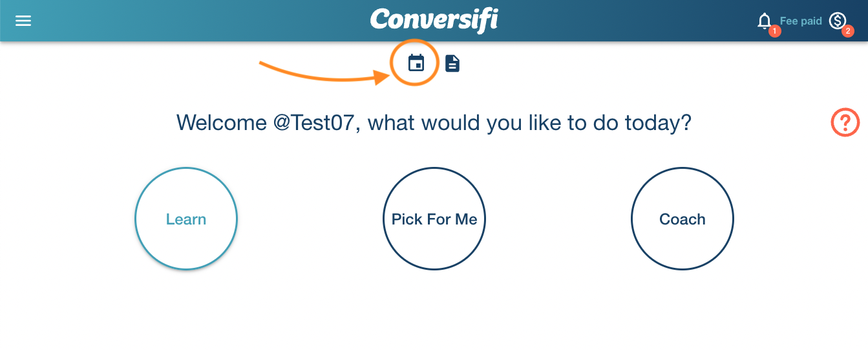Open the notifications bell
The width and height of the screenshot is (868, 350).
pyautogui.click(x=764, y=21)
